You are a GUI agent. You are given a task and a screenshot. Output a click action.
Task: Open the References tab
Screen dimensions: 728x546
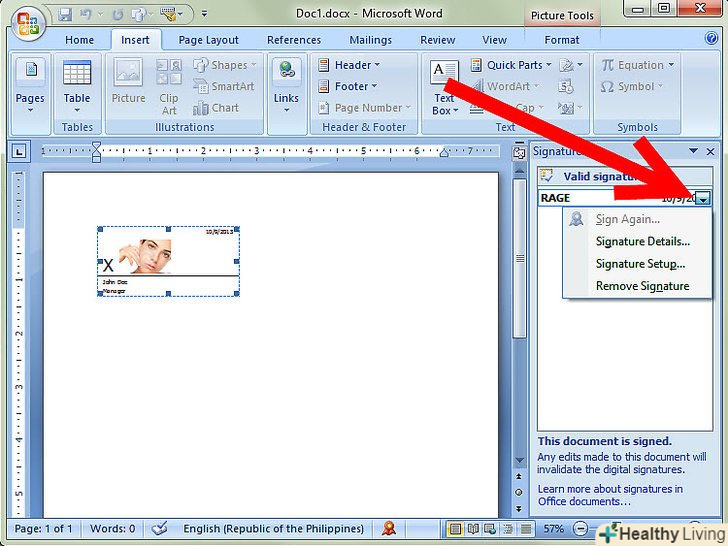pos(294,40)
